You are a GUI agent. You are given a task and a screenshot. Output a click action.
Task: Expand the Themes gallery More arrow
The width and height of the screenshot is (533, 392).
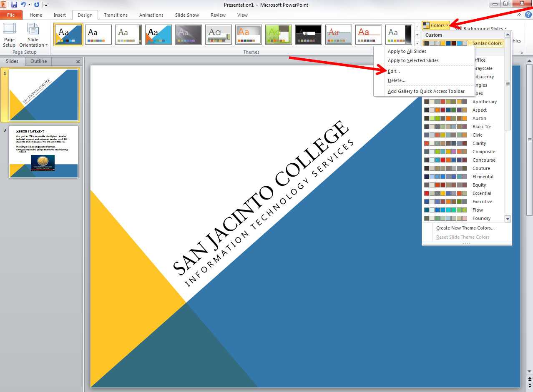[x=417, y=43]
